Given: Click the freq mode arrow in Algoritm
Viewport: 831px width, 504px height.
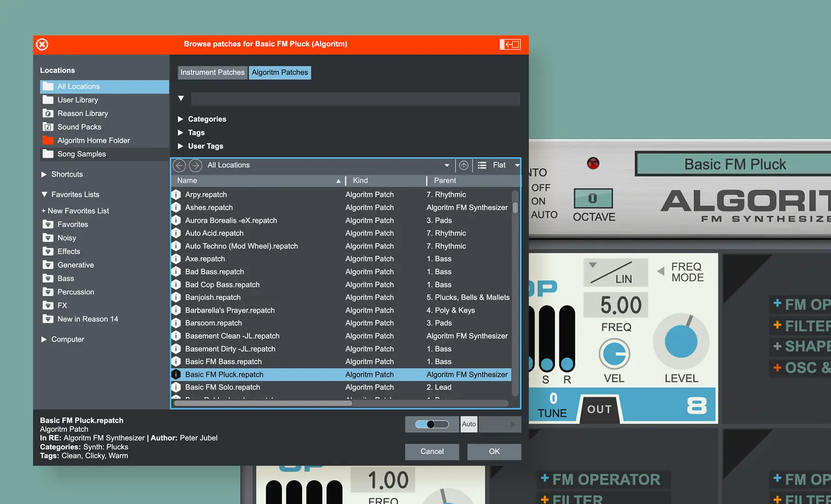Looking at the screenshot, I should click(x=661, y=271).
